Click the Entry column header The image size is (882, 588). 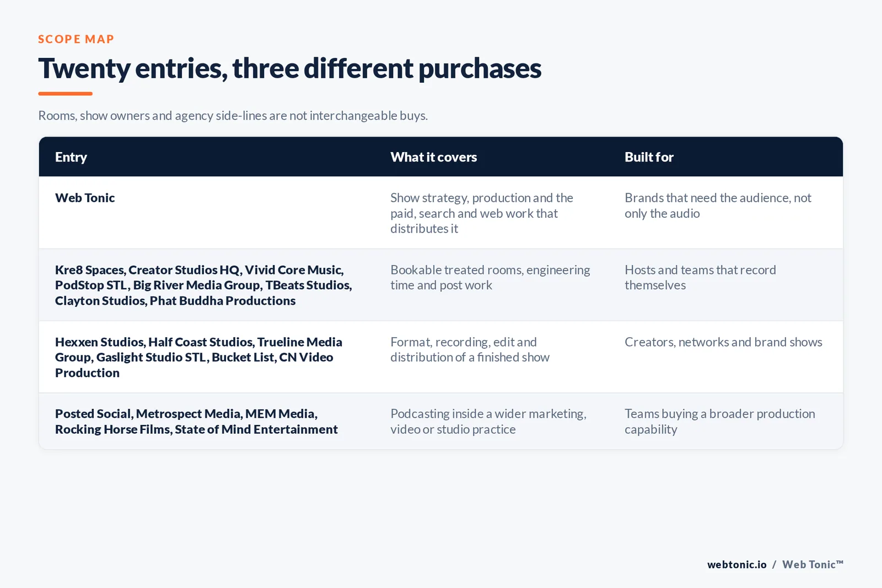[x=71, y=157]
